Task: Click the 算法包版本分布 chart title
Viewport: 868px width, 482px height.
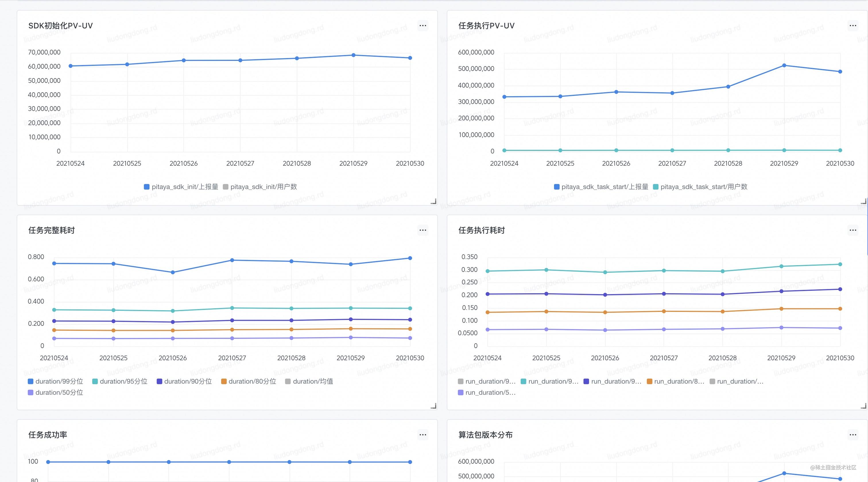Action: [486, 435]
